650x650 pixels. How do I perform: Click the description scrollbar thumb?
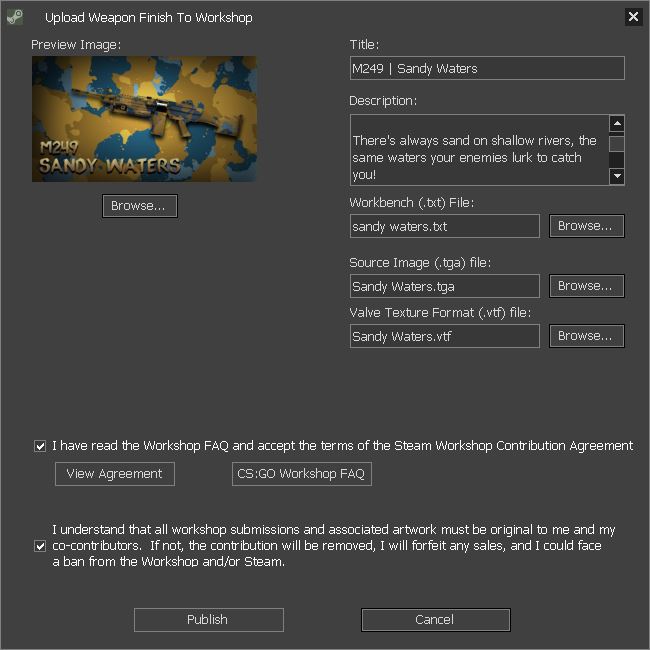tap(617, 144)
